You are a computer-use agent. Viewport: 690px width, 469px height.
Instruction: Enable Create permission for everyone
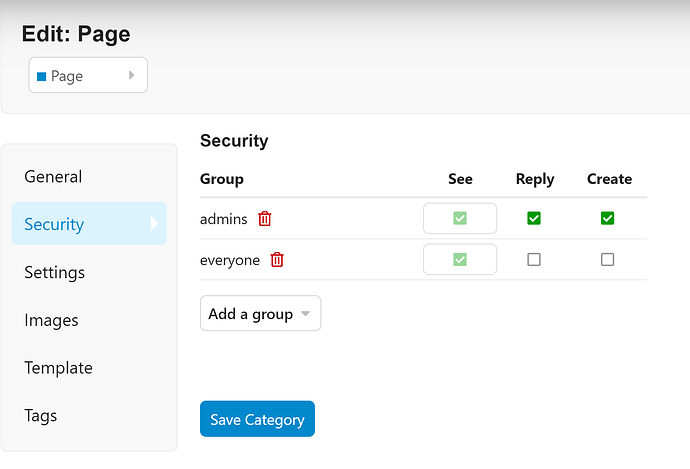tap(607, 260)
